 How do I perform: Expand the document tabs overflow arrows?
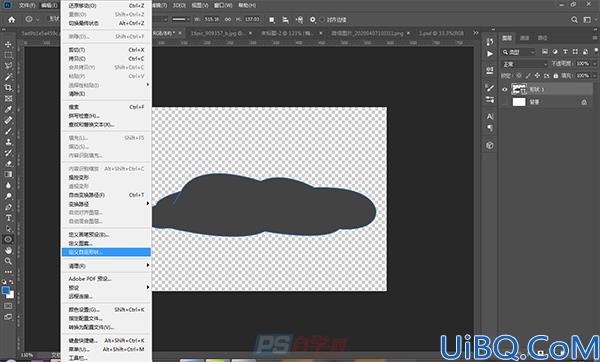[476, 33]
